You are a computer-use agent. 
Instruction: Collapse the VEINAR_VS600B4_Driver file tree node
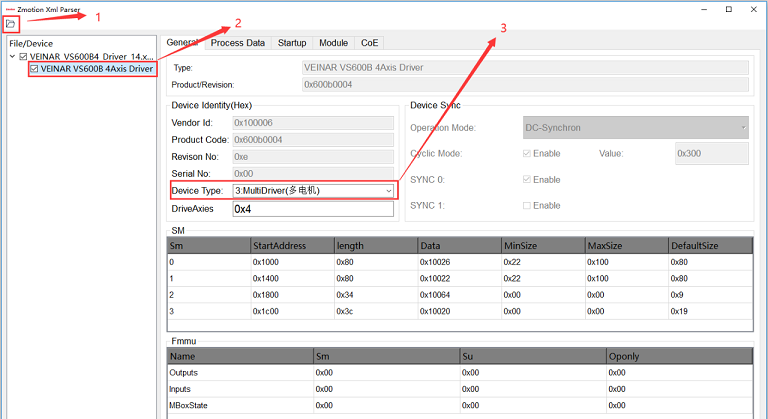coord(13,56)
